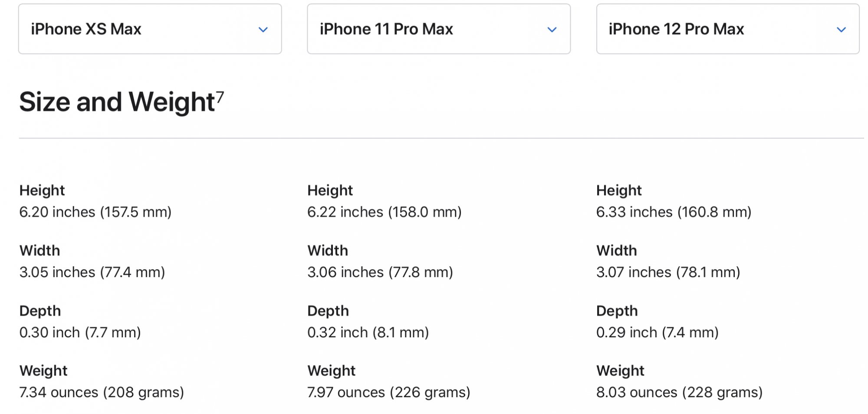Click the 0.30 inch depth value

click(80, 333)
